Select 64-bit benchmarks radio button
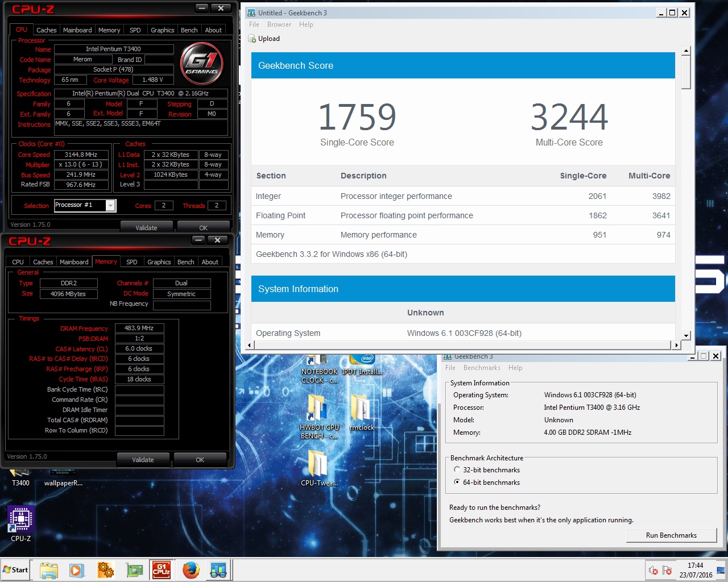 tap(457, 483)
